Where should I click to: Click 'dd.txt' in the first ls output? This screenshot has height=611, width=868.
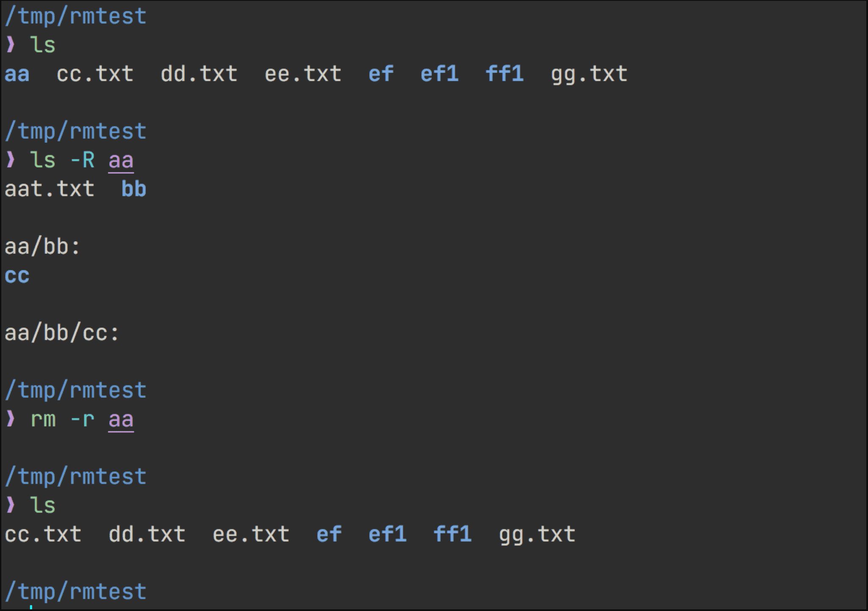tap(199, 74)
